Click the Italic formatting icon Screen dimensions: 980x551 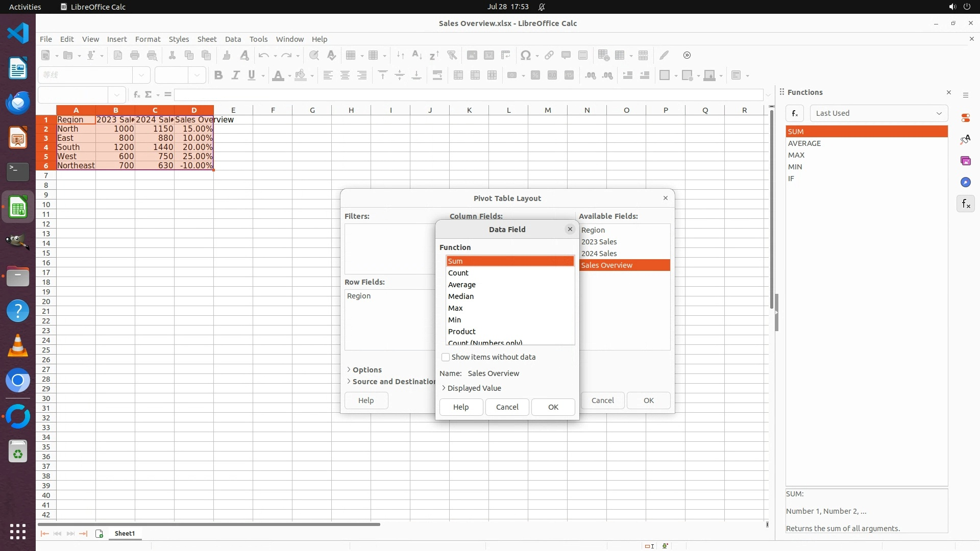(235, 76)
